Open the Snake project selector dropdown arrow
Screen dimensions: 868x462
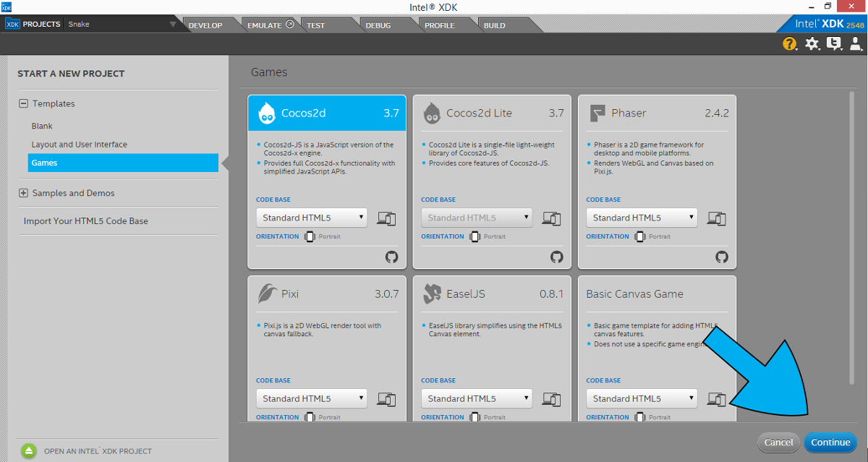click(172, 25)
